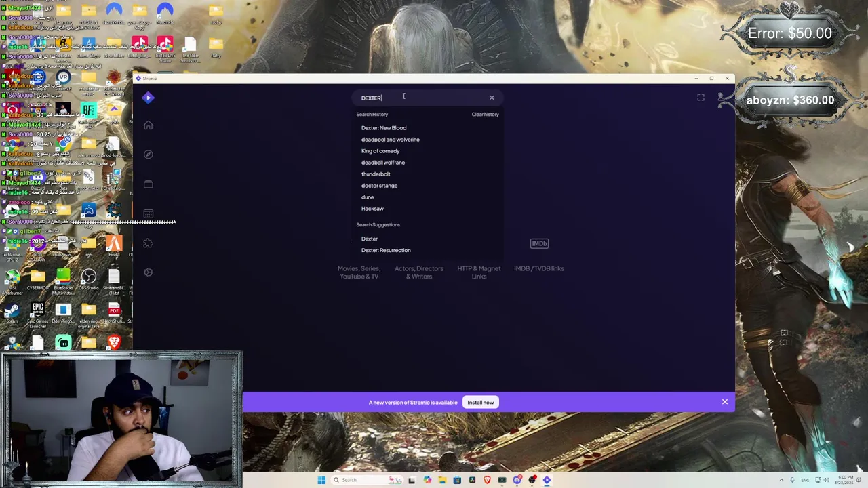Image resolution: width=868 pixels, height=488 pixels.
Task: Open Microsoft Store on taskbar
Action: point(457,480)
